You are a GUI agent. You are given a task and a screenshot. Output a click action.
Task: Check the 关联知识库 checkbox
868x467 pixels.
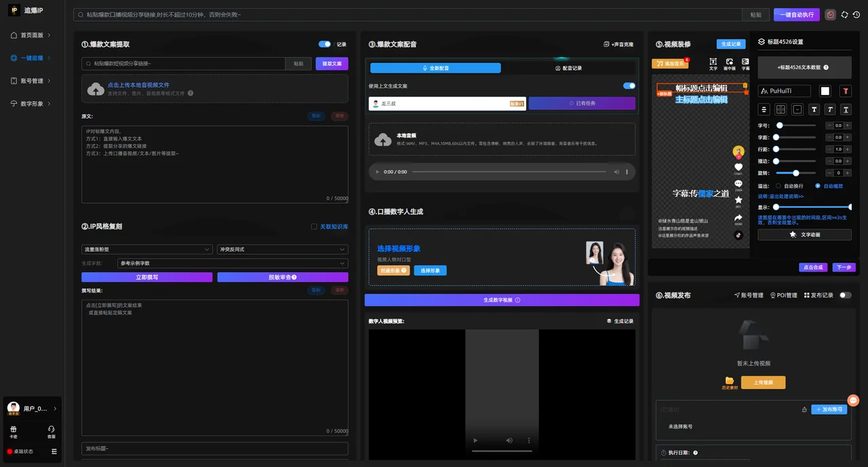(314, 227)
